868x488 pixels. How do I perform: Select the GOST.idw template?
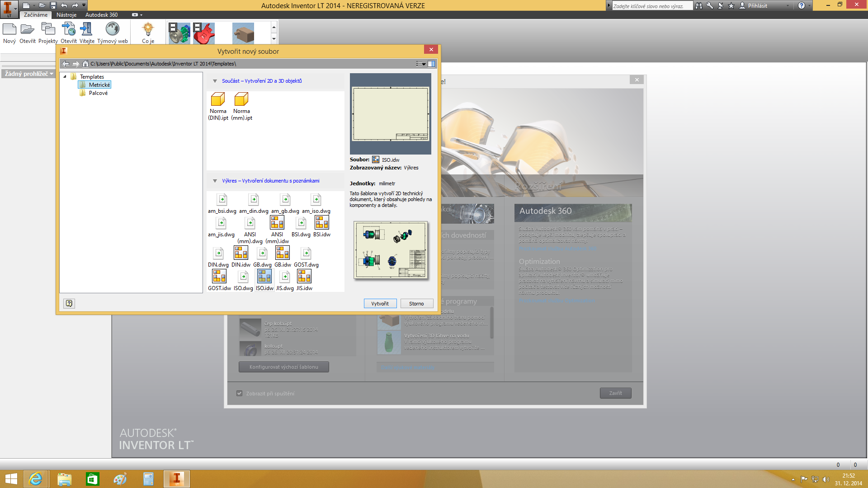pos(219,281)
